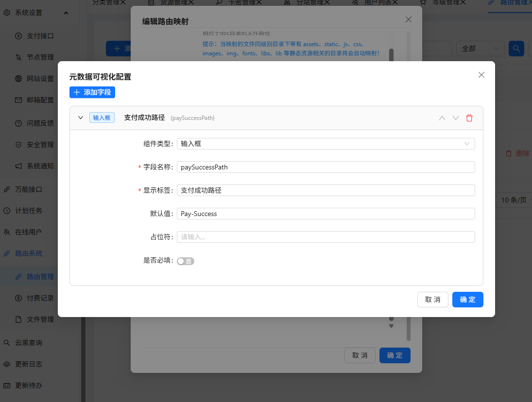Close the metadata visual configuration dialog
This screenshot has width=532, height=402.
coord(481,75)
